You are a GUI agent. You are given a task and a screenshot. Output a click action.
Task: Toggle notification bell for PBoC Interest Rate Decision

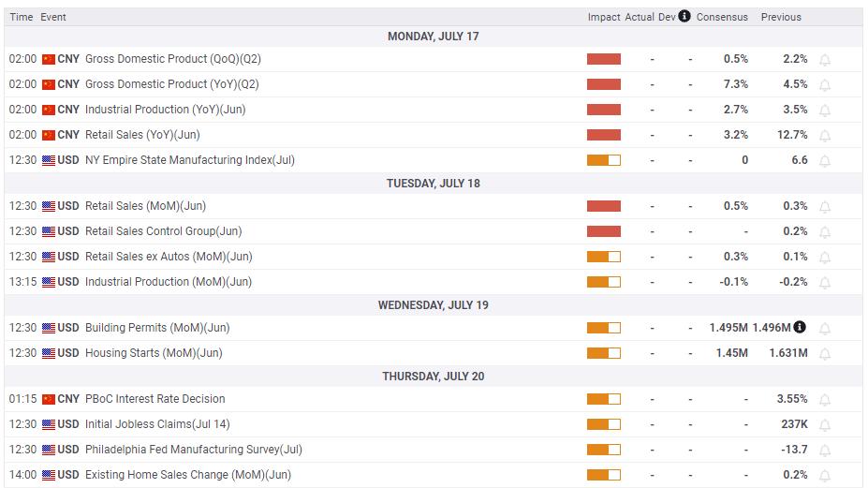[x=825, y=400]
